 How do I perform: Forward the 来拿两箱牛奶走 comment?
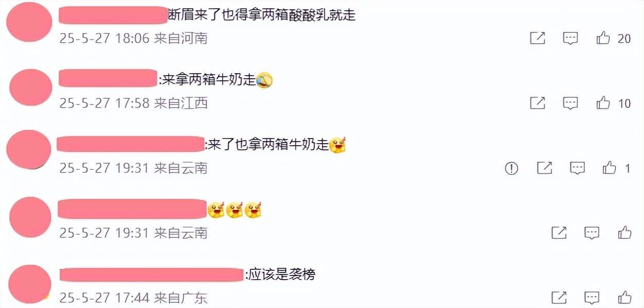click(x=538, y=103)
